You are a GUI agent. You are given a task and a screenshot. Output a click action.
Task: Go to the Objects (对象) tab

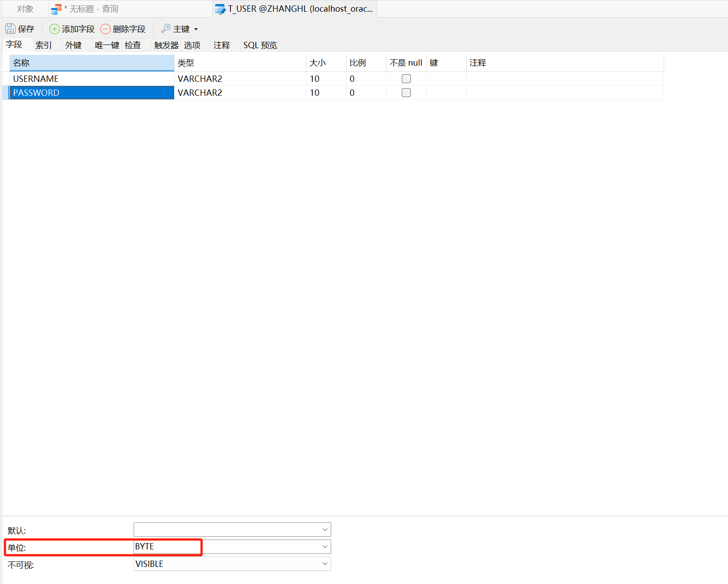point(25,9)
